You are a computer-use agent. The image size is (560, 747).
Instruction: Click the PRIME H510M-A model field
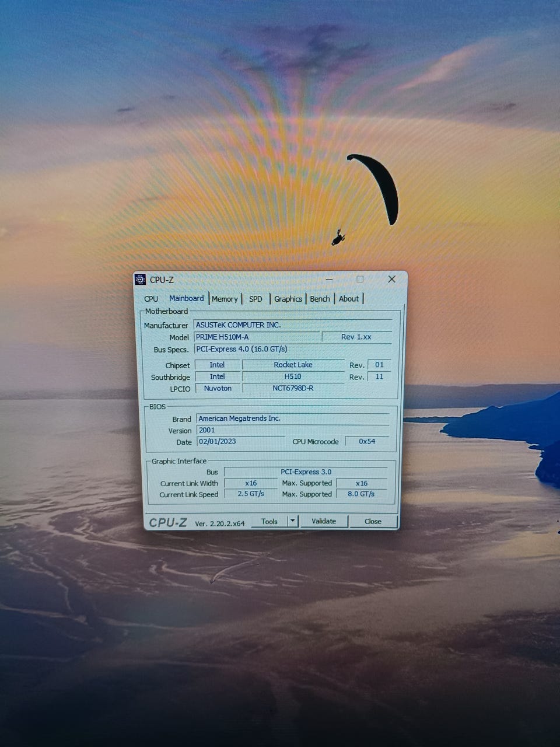click(x=257, y=337)
